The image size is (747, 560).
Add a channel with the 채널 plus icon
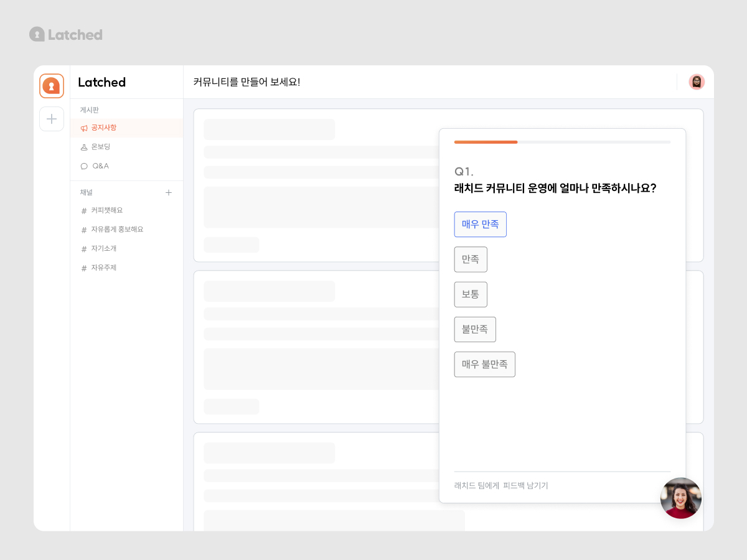pyautogui.click(x=169, y=193)
